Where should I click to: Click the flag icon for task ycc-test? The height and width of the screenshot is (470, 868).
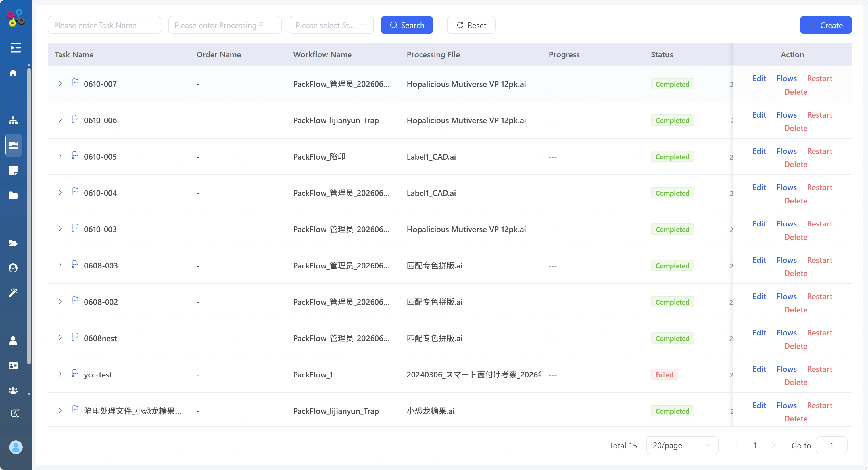click(x=75, y=374)
